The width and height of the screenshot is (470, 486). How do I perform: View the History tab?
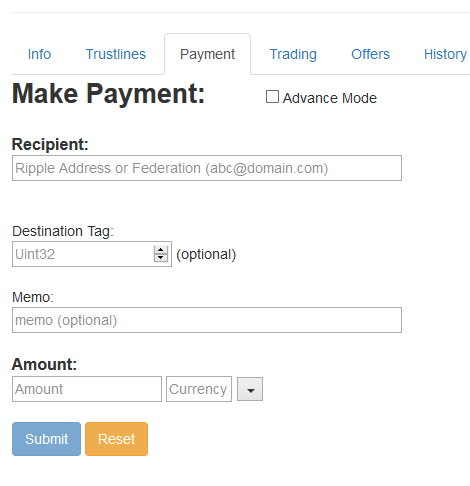445,54
